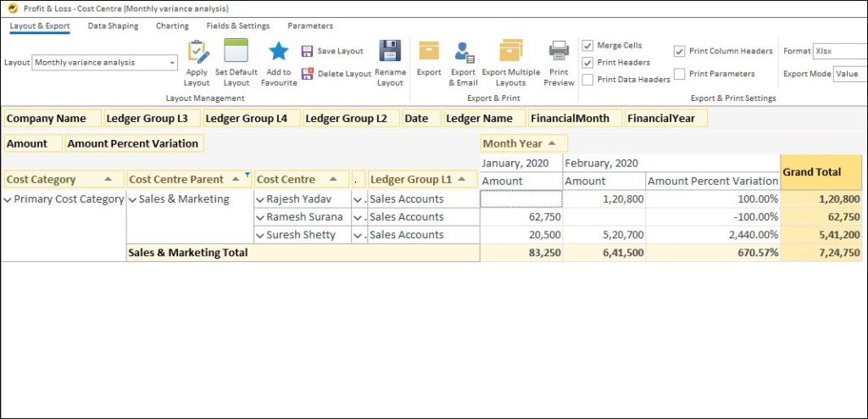Open Export & Email
The width and height of the screenshot is (868, 419).
pyautogui.click(x=464, y=53)
